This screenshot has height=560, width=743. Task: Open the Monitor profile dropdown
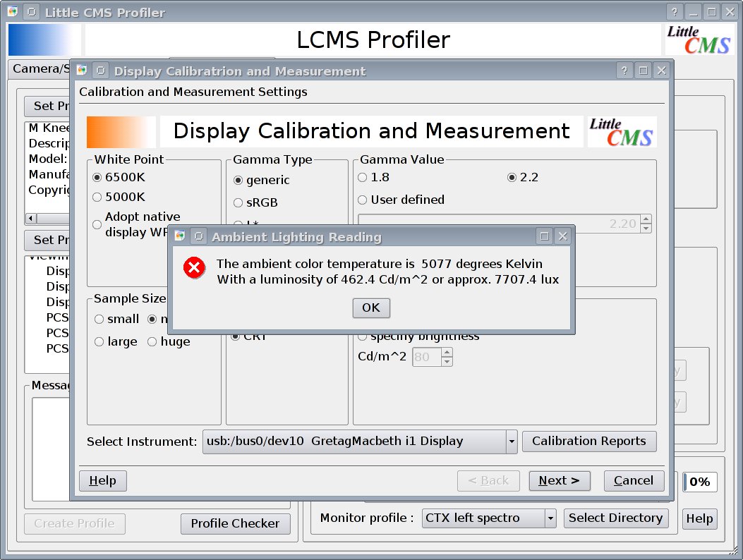550,518
